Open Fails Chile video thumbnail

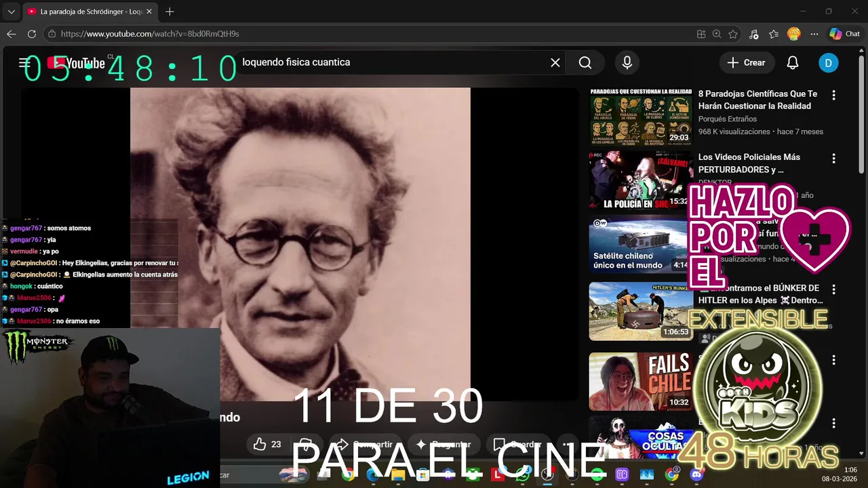[x=641, y=382]
